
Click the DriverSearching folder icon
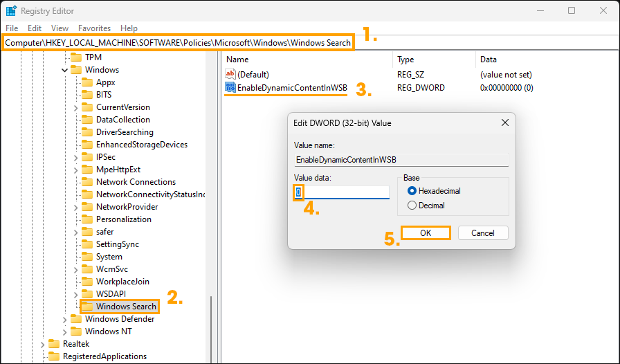[87, 132]
